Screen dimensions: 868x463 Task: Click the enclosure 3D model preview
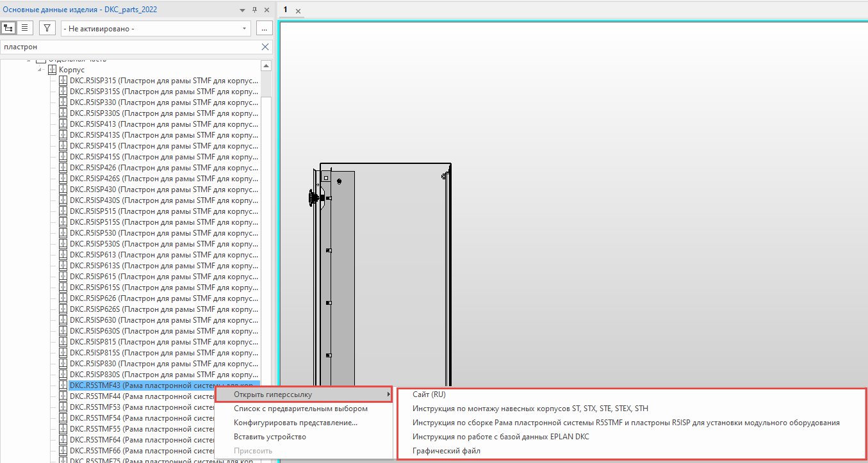381,275
